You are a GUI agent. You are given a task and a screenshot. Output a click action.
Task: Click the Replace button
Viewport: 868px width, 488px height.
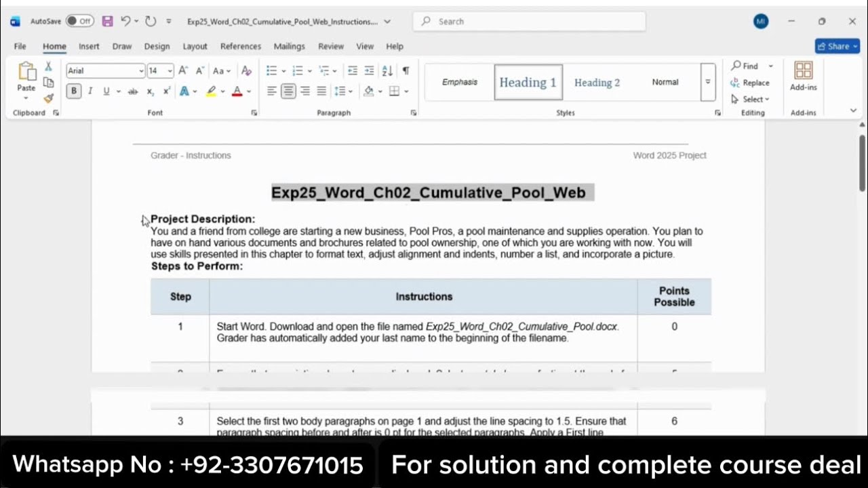point(750,83)
